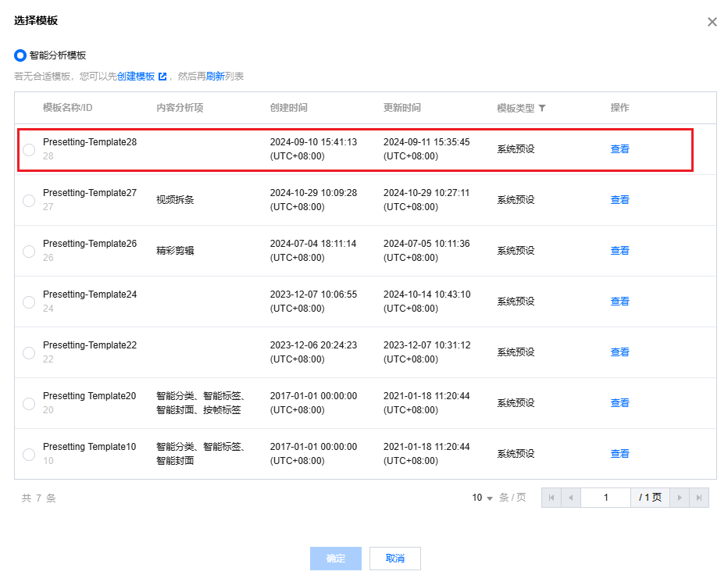
Task: Open the 创建模板 link
Action: tap(136, 77)
